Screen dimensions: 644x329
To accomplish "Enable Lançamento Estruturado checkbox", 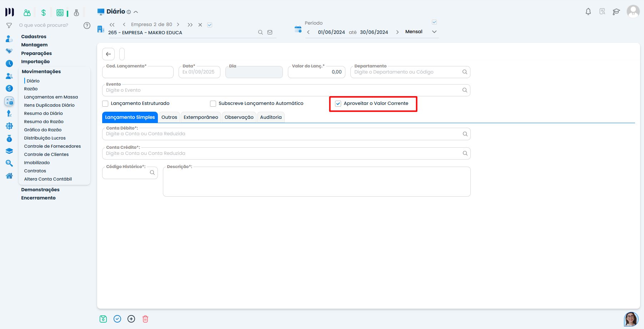I will (x=105, y=104).
